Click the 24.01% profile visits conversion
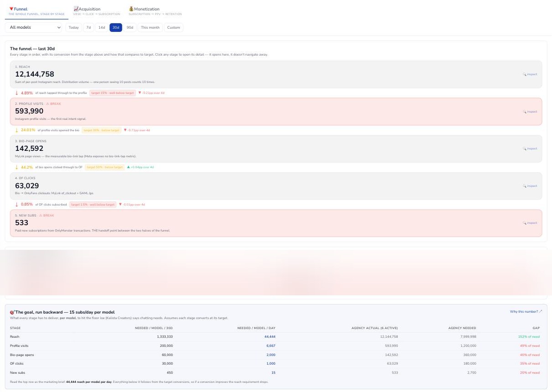 [28, 130]
